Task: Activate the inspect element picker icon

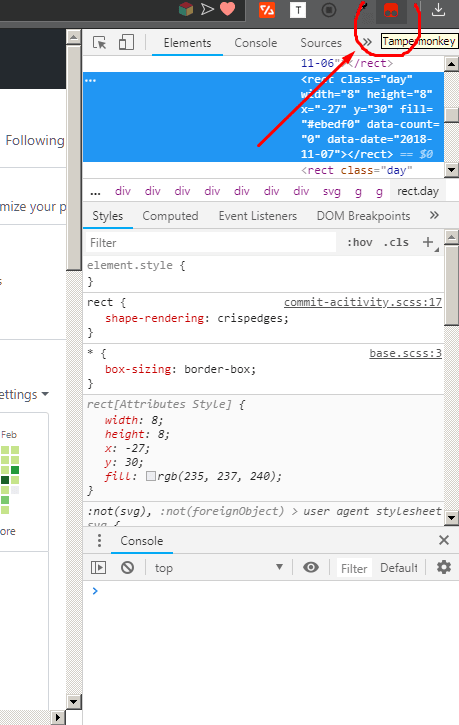Action: coord(99,43)
